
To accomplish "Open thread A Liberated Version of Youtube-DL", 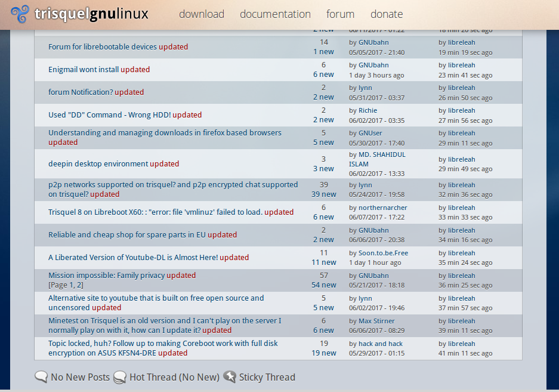I will (133, 258).
